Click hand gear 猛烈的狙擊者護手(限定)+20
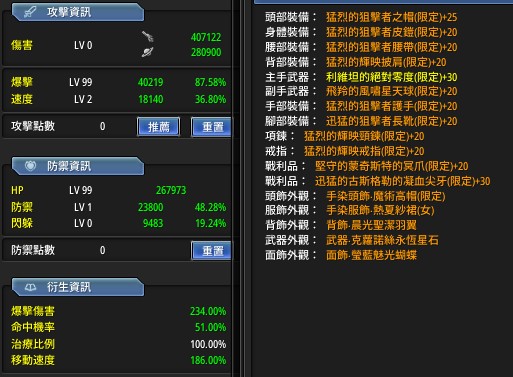The image size is (513, 377). pyautogui.click(x=391, y=106)
